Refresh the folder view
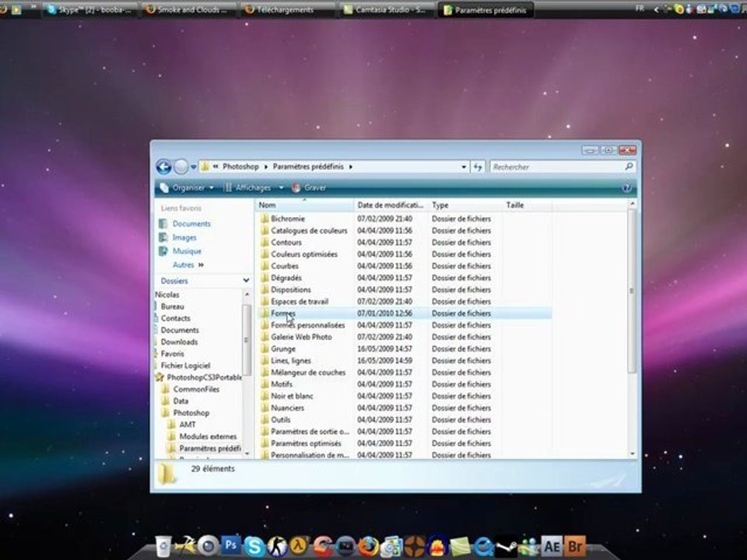747x560 pixels. point(478,166)
